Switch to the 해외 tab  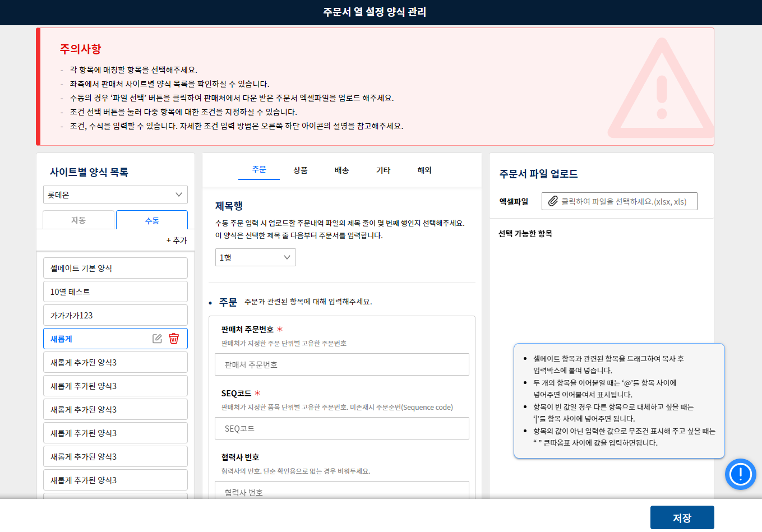(424, 170)
